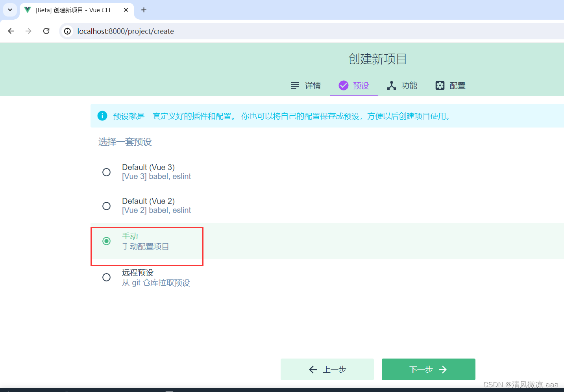Open a new browser tab

(144, 10)
